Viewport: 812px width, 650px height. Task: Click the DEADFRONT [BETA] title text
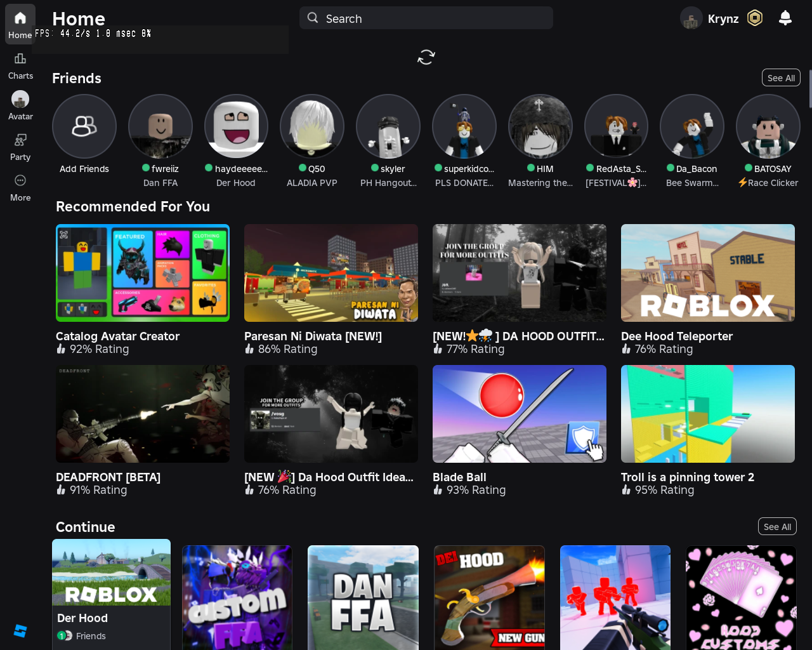[108, 477]
